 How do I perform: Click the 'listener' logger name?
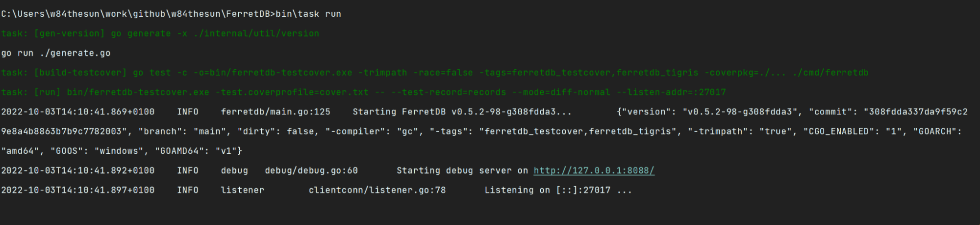click(242, 190)
